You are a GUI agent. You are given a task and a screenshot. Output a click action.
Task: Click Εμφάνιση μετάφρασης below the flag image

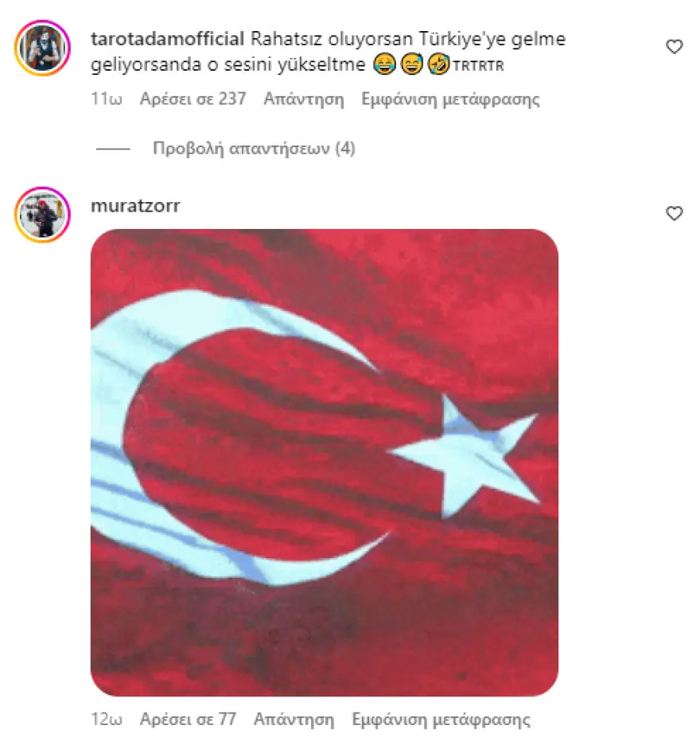coord(441,719)
